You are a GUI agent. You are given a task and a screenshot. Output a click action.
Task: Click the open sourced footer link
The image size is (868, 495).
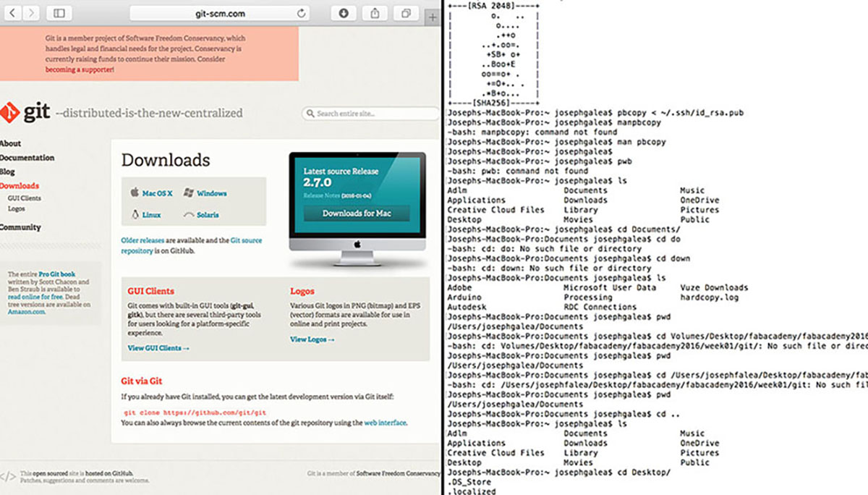pos(50,473)
